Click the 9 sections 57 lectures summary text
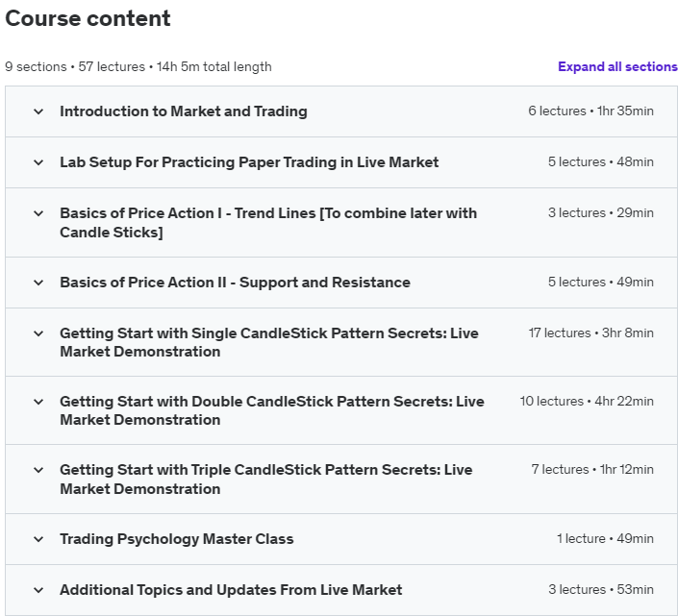The image size is (678, 616). point(138,67)
